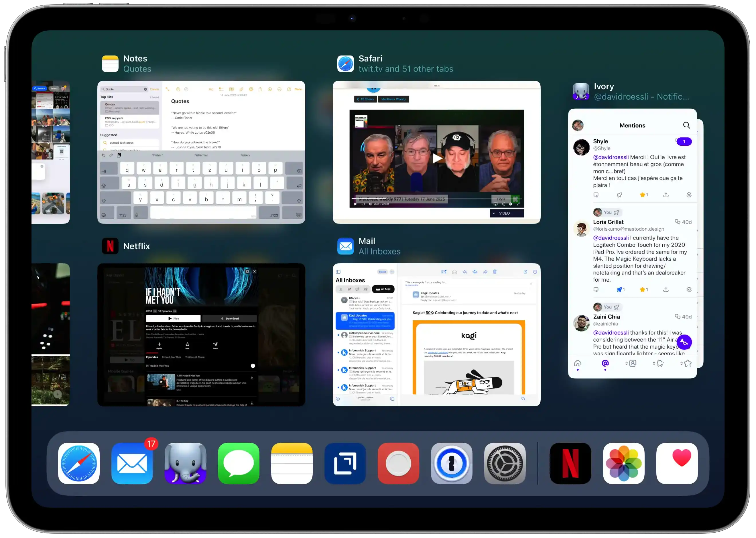The image size is (756, 538).
Task: Open the more options menu in Mail toolbar
Action: (x=535, y=272)
